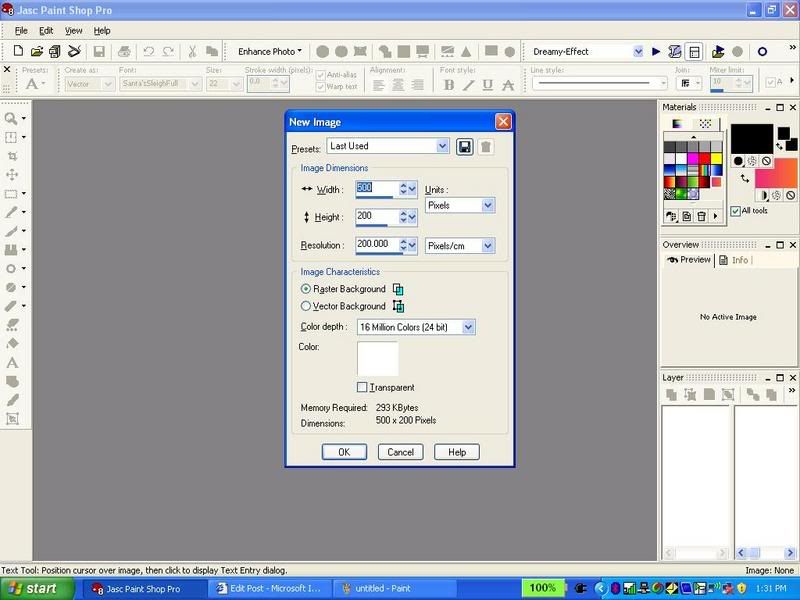The height and width of the screenshot is (600, 800).
Task: Open the File menu
Action: (21, 31)
